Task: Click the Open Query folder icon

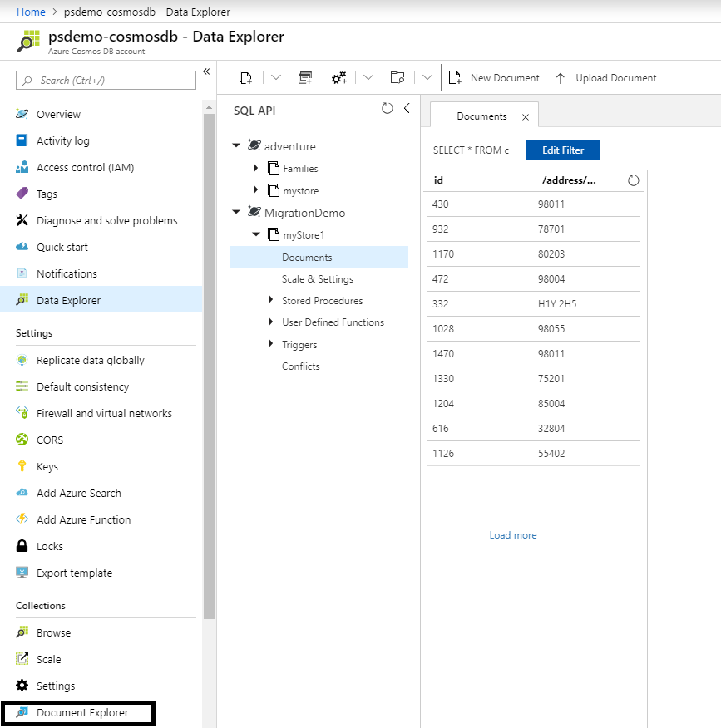Action: click(x=398, y=77)
